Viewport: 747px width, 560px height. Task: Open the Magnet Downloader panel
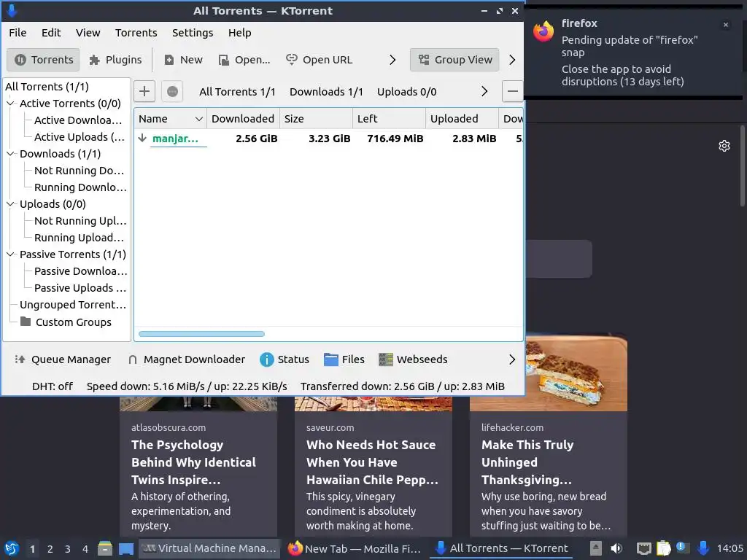[186, 359]
